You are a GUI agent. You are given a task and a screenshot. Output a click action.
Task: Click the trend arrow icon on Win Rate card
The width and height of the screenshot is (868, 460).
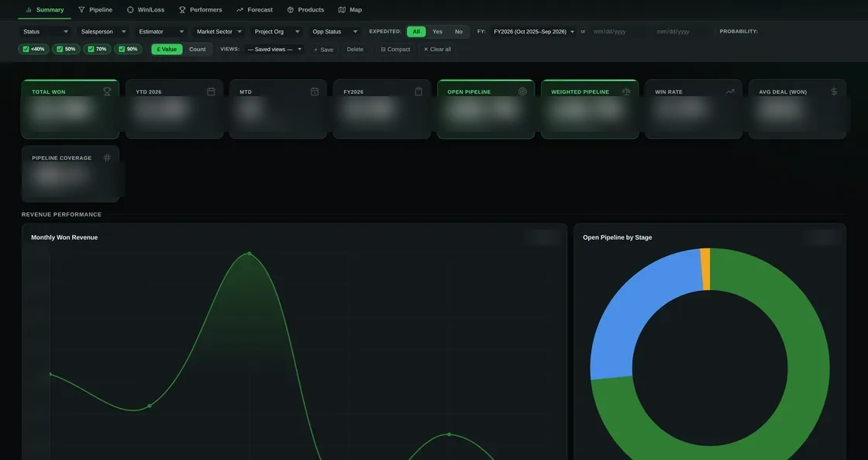pyautogui.click(x=730, y=92)
